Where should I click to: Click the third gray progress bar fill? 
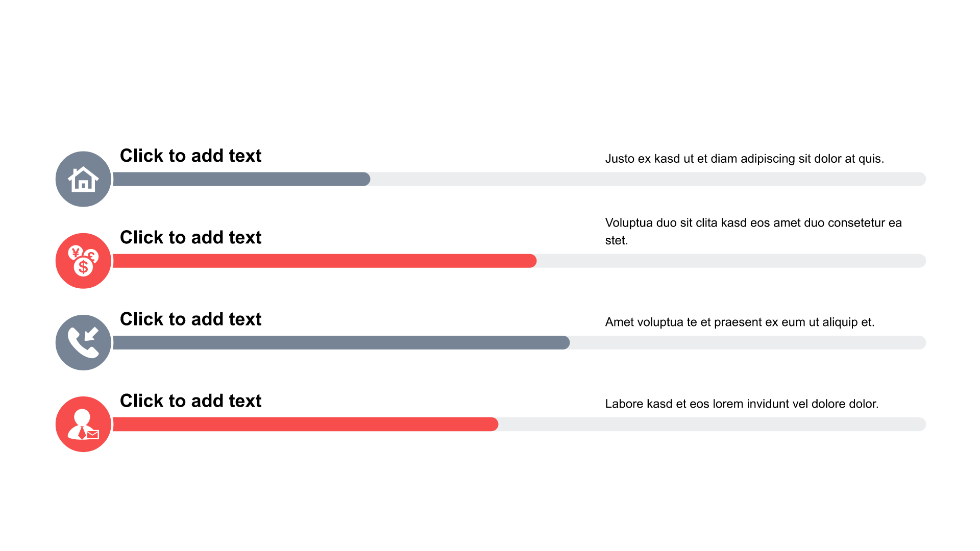pyautogui.click(x=341, y=342)
